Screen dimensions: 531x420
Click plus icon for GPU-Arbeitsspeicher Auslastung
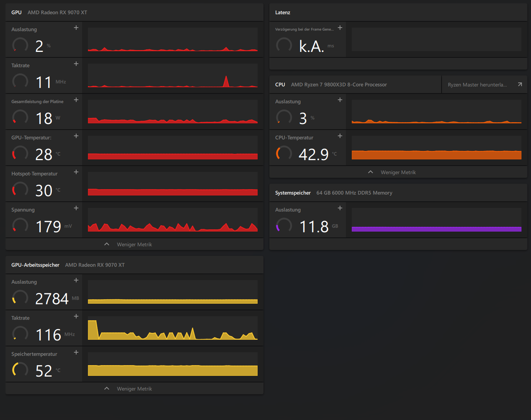(x=76, y=280)
